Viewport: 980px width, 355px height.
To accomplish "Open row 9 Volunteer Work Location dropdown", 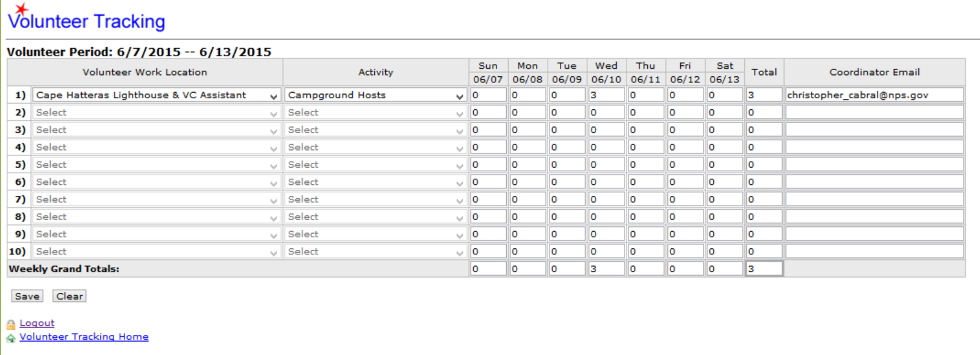I will pyautogui.click(x=156, y=234).
